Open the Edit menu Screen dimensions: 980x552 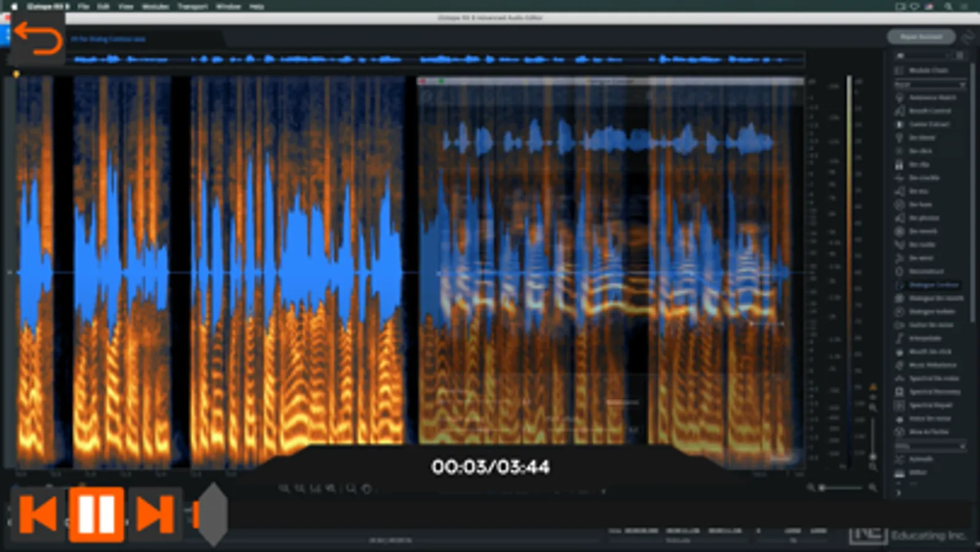coord(103,6)
